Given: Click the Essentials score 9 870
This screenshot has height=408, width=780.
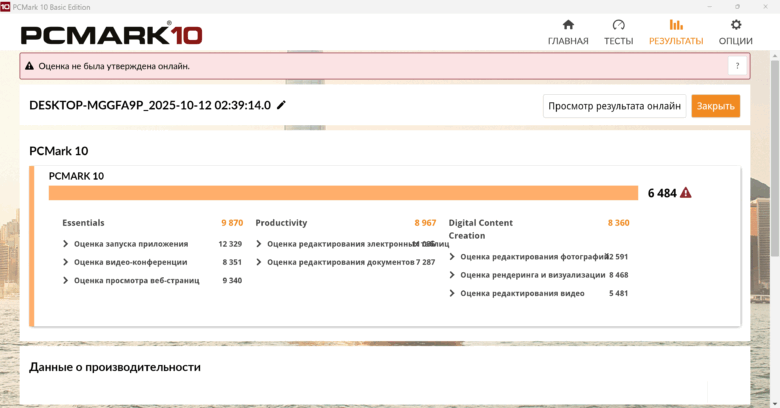Looking at the screenshot, I should pyautogui.click(x=232, y=223).
